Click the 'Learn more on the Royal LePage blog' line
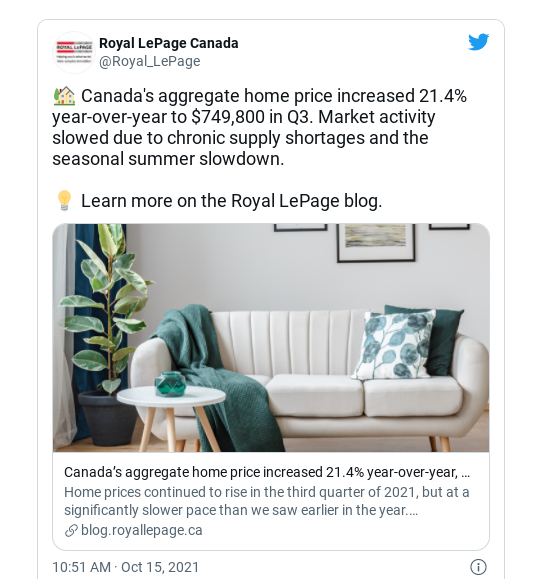The height and width of the screenshot is (579, 536). tap(231, 201)
